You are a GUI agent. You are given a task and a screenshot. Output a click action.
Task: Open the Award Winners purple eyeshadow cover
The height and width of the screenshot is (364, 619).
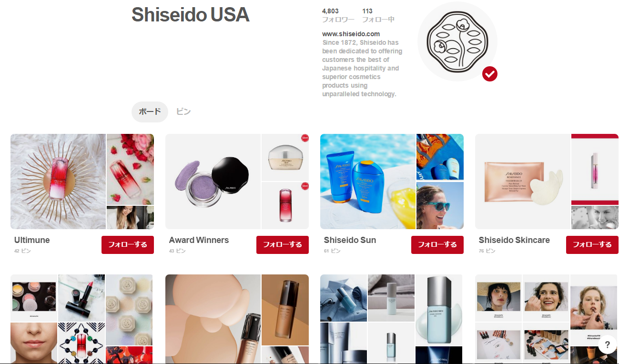coord(213,182)
